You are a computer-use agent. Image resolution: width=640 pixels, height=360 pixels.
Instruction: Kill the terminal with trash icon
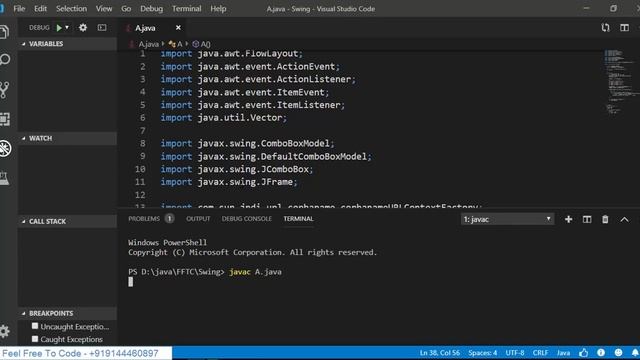(x=605, y=219)
